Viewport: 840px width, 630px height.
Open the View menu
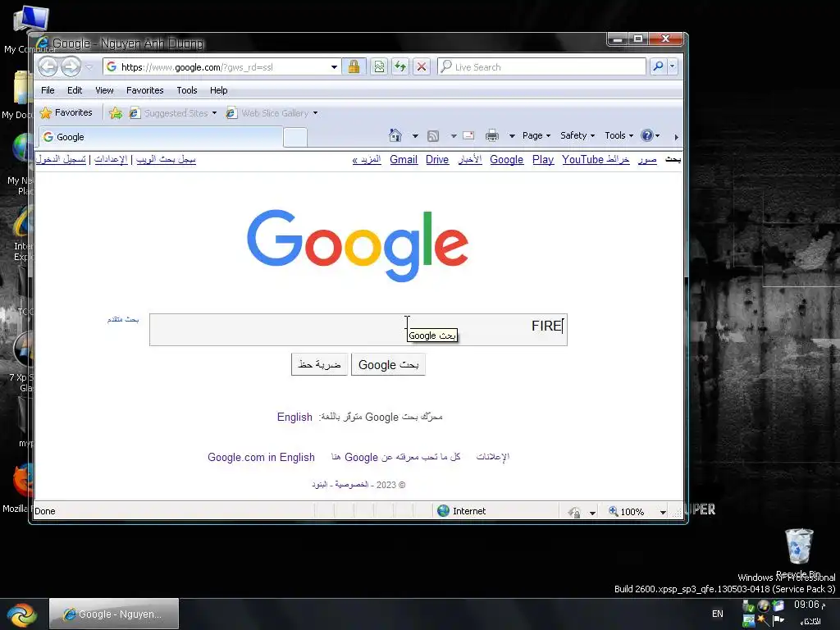point(104,90)
